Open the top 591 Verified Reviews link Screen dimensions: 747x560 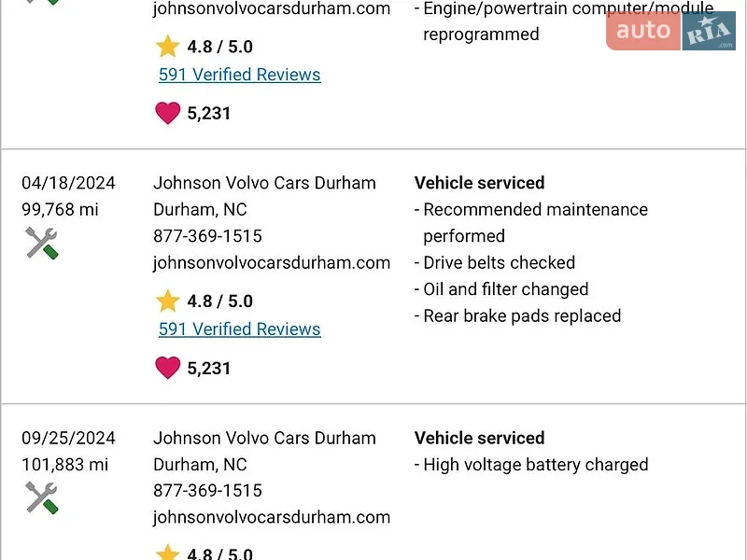(240, 75)
